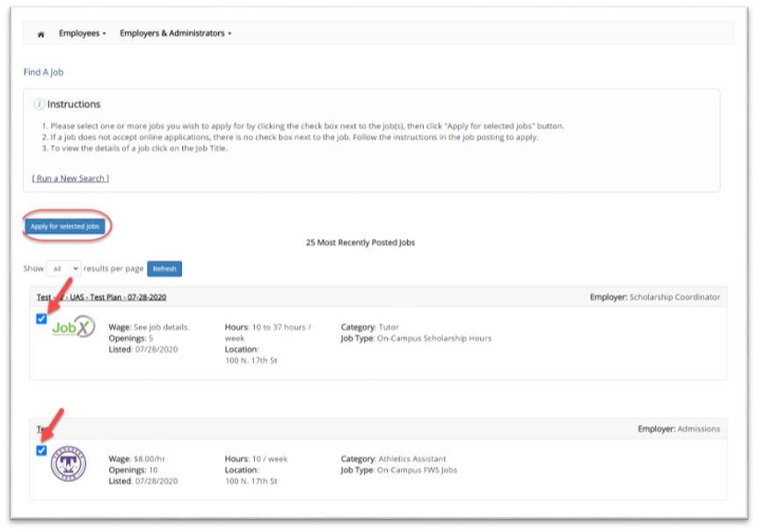Hit the Refresh button
The image size is (758, 532).
[x=164, y=269]
